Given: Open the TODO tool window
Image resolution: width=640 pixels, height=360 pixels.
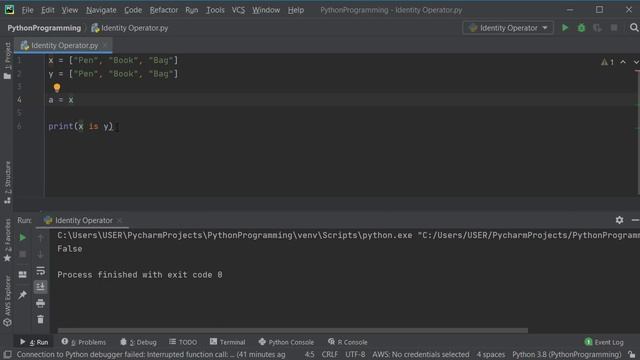Looking at the screenshot, I should pyautogui.click(x=183, y=342).
